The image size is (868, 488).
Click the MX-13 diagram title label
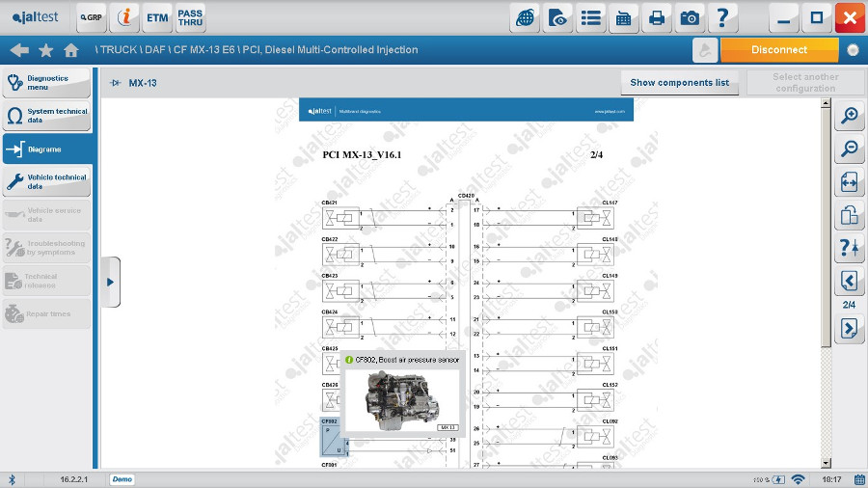click(143, 83)
